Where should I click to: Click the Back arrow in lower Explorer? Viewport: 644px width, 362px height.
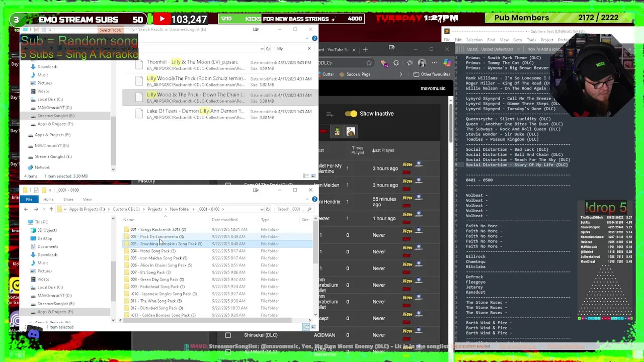(26, 209)
